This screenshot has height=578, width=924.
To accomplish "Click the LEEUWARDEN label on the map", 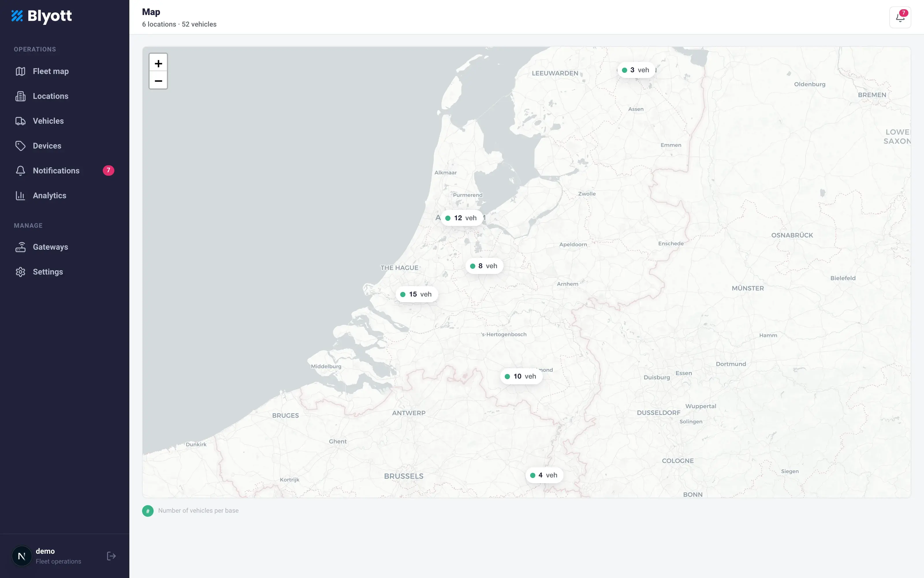I will click(555, 73).
